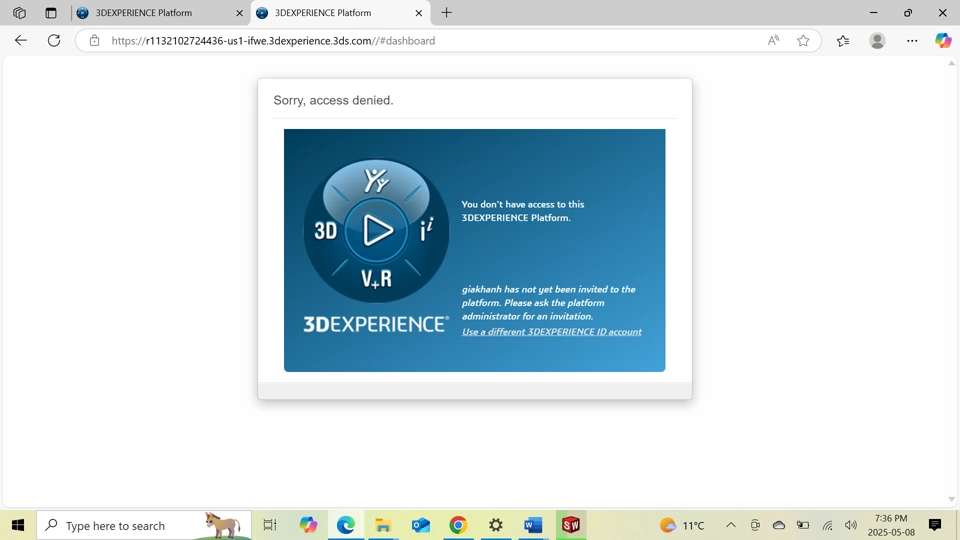Open the browser profile menu
This screenshot has width=960, height=540.
coord(877,40)
